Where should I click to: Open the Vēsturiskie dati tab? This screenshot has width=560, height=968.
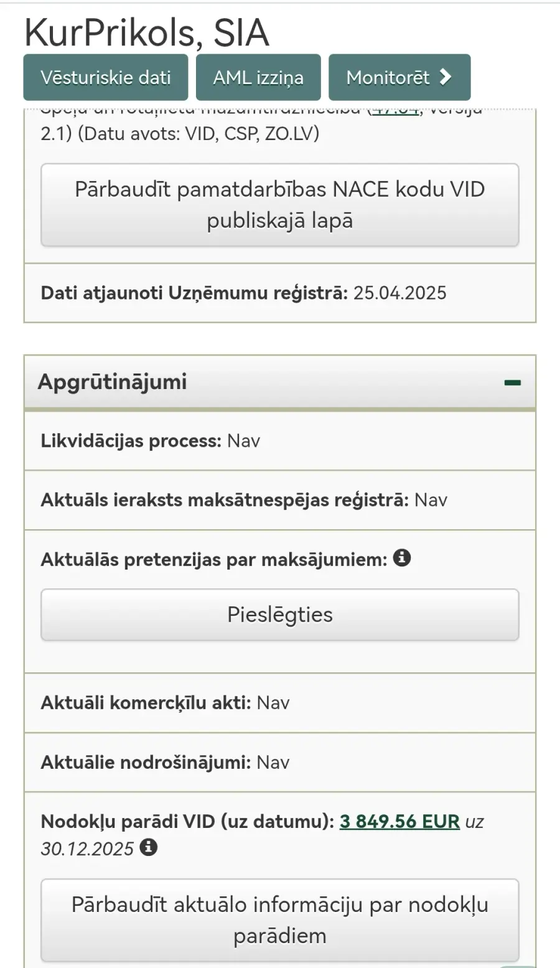point(106,78)
